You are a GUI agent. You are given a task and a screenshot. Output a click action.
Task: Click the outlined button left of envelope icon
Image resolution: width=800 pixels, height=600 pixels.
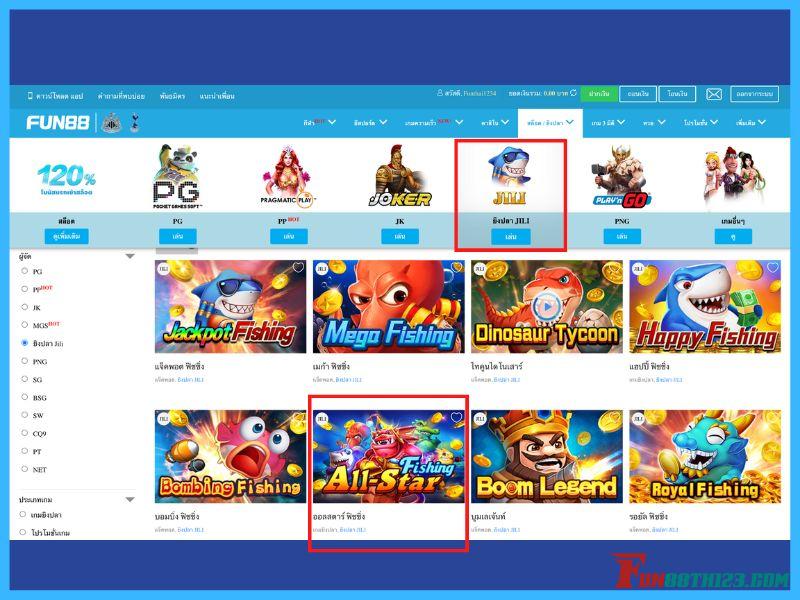[678, 94]
